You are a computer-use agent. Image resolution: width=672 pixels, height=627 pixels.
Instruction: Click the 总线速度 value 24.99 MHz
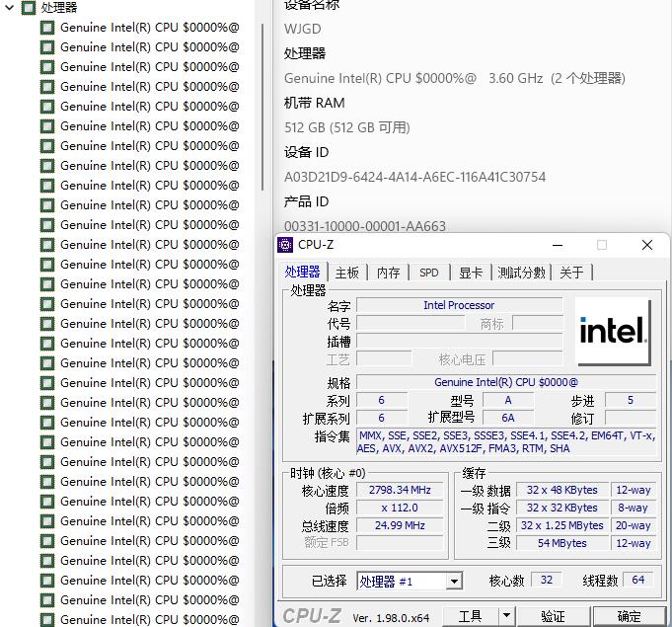pyautogui.click(x=400, y=525)
